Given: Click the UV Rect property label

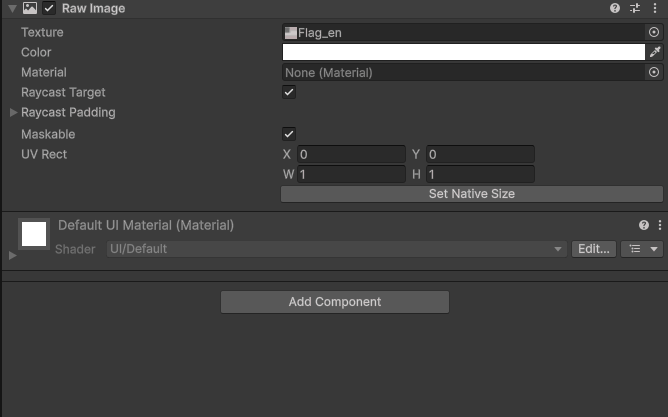Looking at the screenshot, I should tap(44, 154).
